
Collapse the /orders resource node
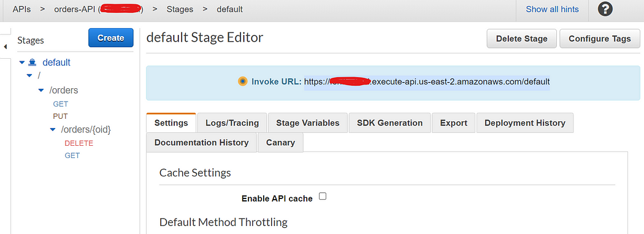(41, 90)
